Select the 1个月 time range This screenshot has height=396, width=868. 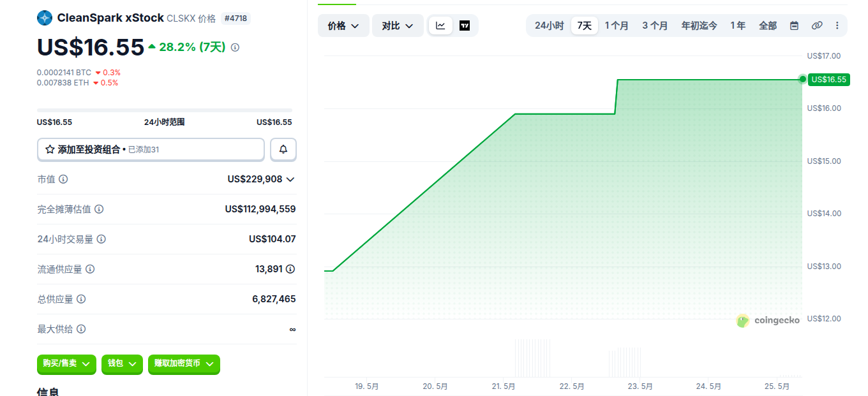tap(617, 26)
